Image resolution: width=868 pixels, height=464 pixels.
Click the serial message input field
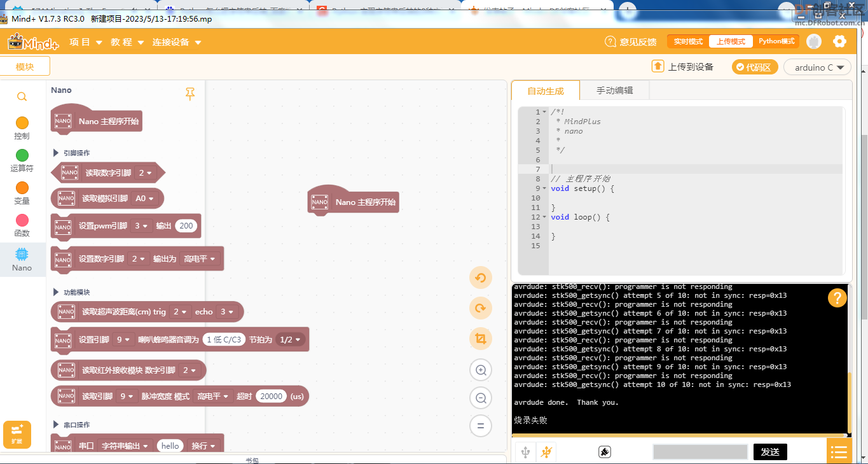click(x=699, y=452)
